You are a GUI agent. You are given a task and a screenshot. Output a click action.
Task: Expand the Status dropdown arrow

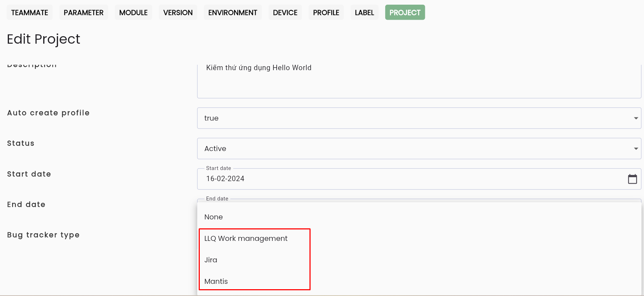click(x=636, y=149)
